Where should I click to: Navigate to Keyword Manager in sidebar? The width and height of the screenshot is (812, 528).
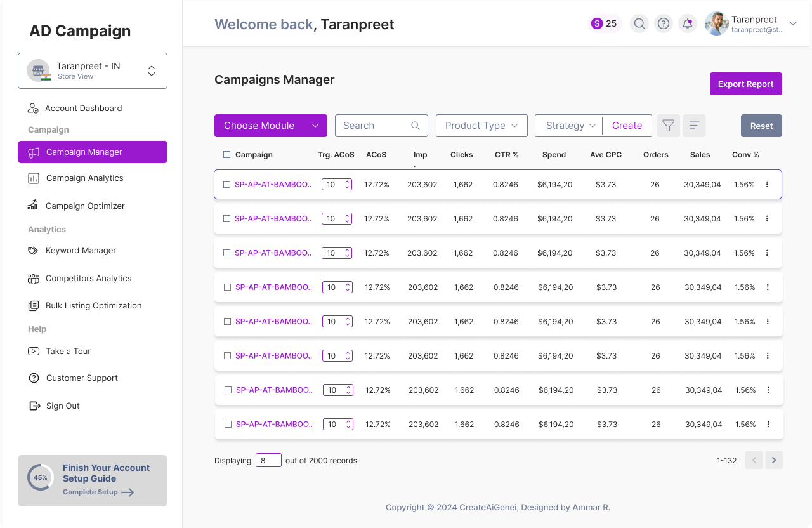pos(81,251)
